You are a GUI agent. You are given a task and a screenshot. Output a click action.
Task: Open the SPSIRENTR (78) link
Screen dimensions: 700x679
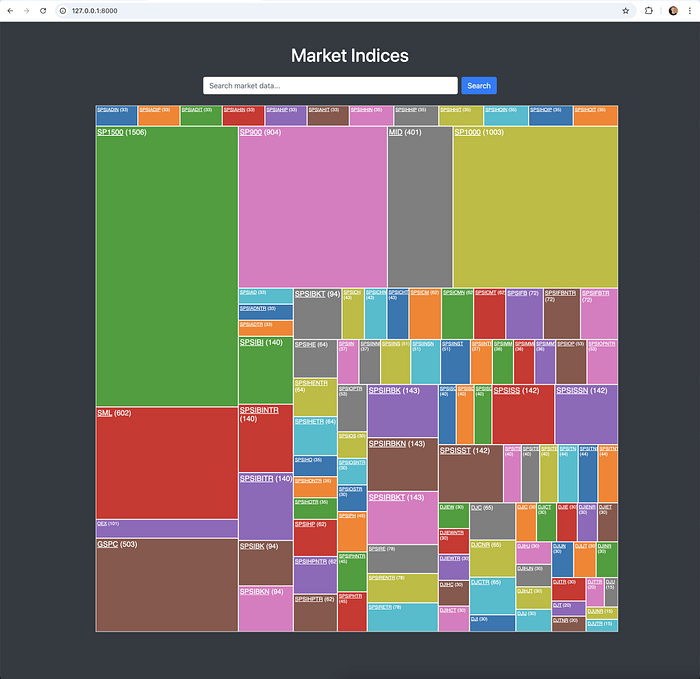(x=382, y=578)
